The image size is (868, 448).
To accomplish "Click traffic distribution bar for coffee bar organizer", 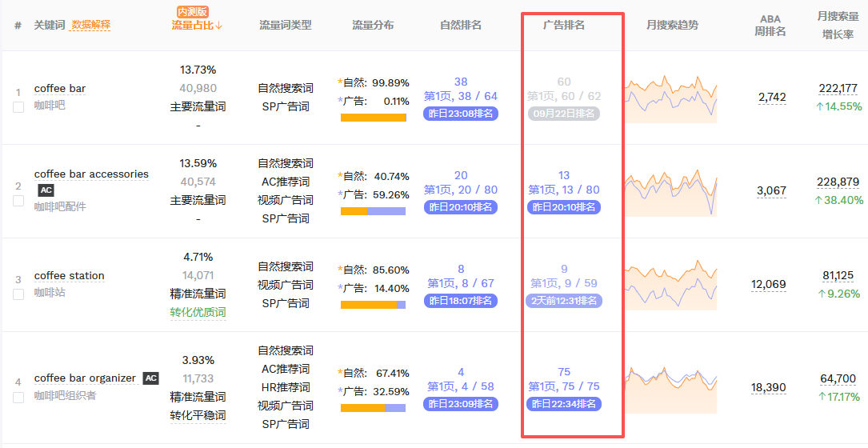I will 373,407.
